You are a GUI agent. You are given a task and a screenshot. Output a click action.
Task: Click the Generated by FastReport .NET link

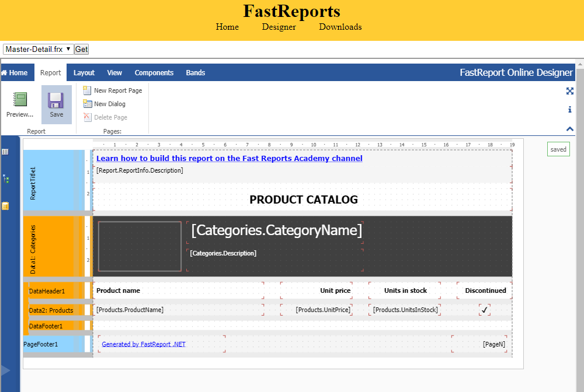pos(144,344)
